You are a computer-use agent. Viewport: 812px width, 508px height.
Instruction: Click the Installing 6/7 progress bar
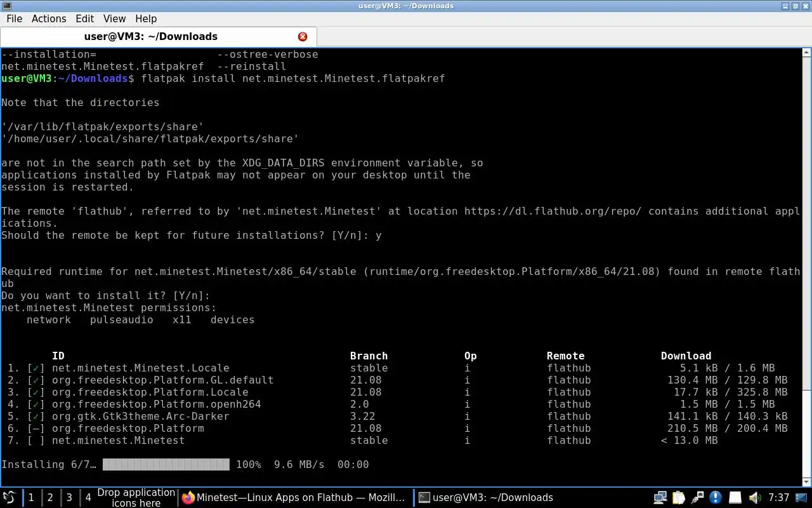pos(166,464)
